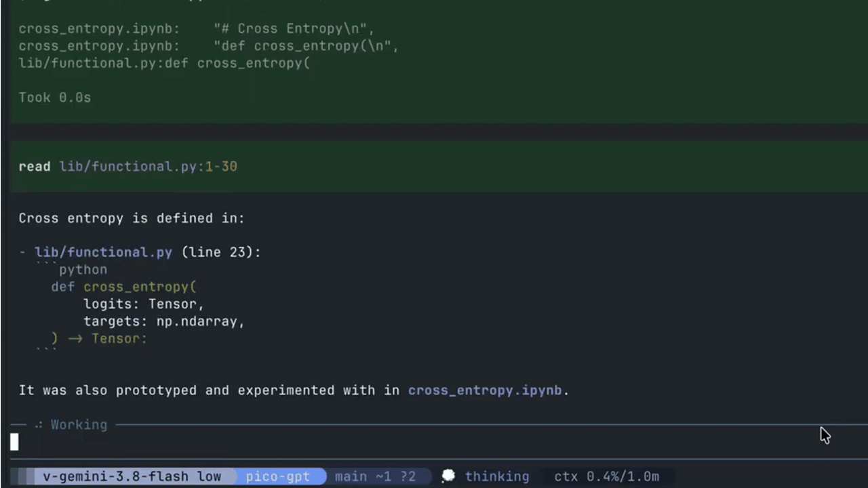Click the 'logits: Tensor,' code line
The height and width of the screenshot is (488, 868).
coord(144,304)
